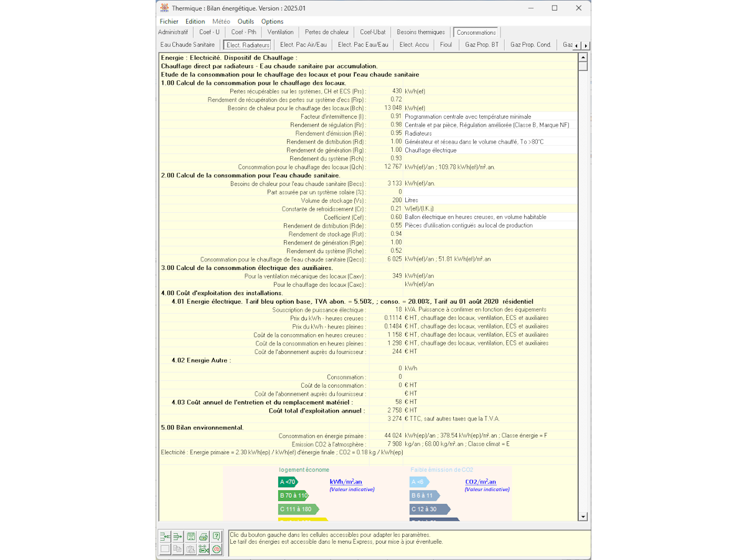Print the report with the printer icon
The image size is (747, 560).
click(204, 536)
